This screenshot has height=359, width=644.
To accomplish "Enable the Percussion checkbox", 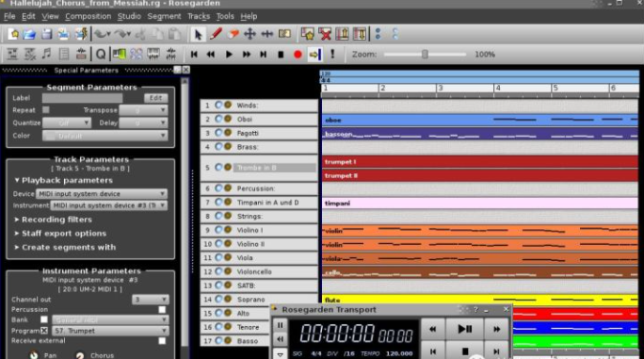I will coord(162,309).
